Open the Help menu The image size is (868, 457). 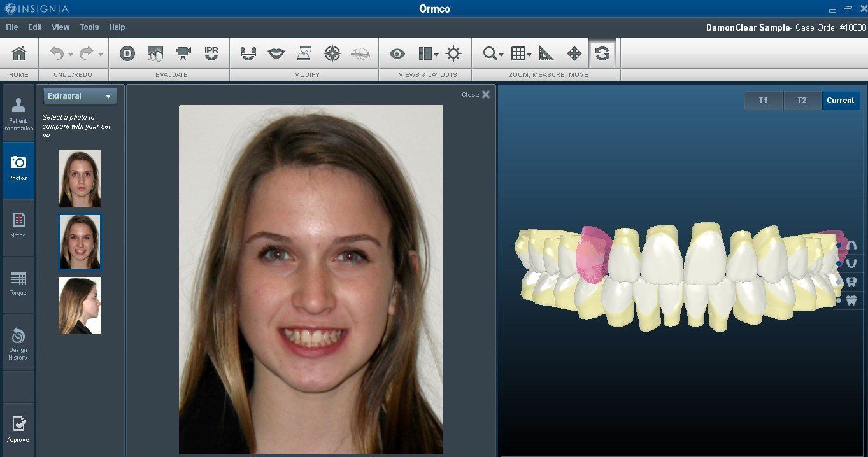tap(117, 27)
